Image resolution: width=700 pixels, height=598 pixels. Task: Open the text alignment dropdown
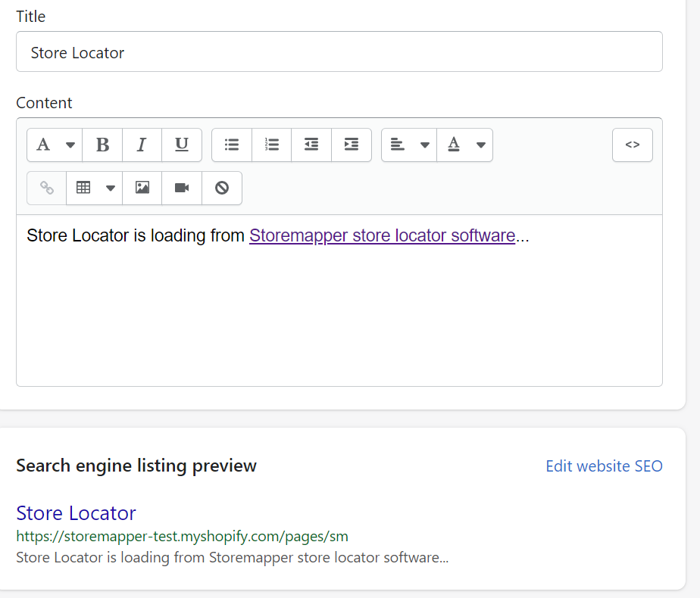(408, 145)
